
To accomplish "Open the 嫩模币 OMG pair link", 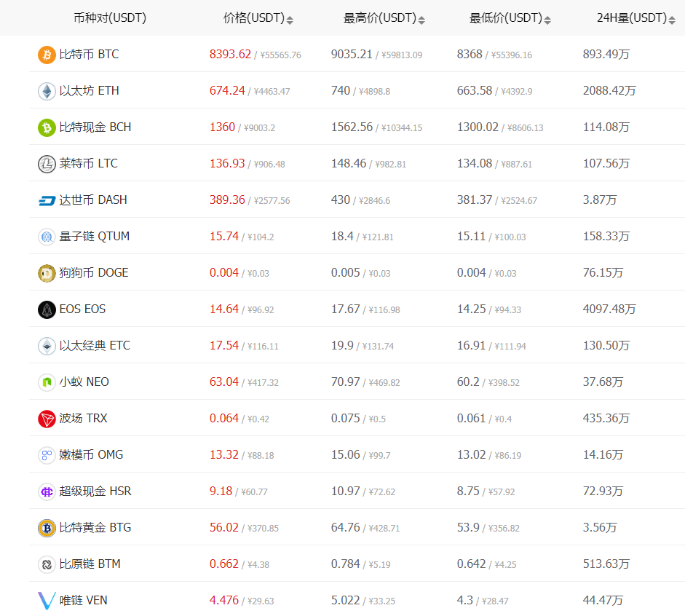I will (x=91, y=455).
